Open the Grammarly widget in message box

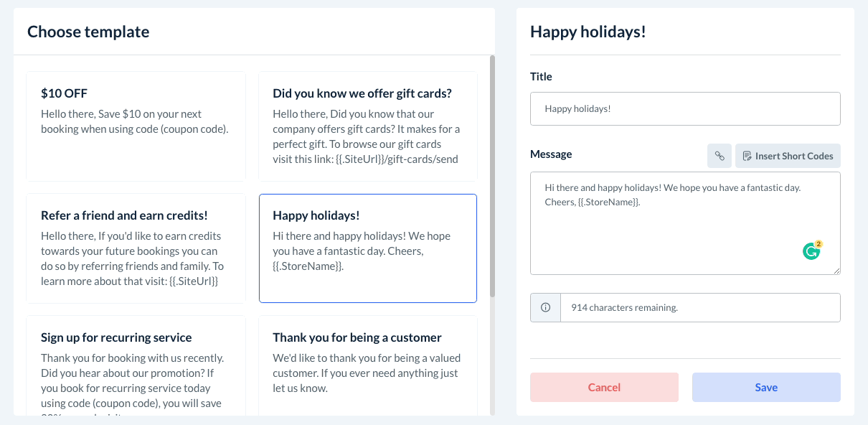point(811,251)
